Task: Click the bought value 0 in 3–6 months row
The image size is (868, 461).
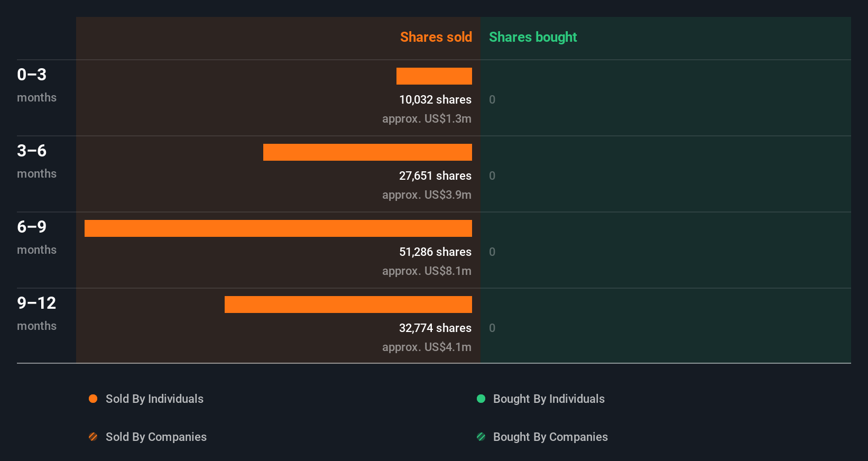Action: [492, 176]
